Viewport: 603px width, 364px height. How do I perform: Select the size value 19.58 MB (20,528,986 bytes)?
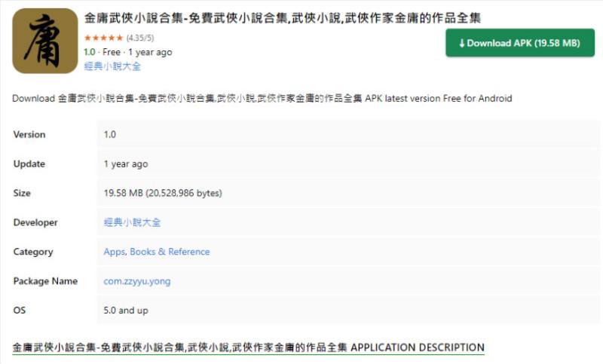click(163, 193)
